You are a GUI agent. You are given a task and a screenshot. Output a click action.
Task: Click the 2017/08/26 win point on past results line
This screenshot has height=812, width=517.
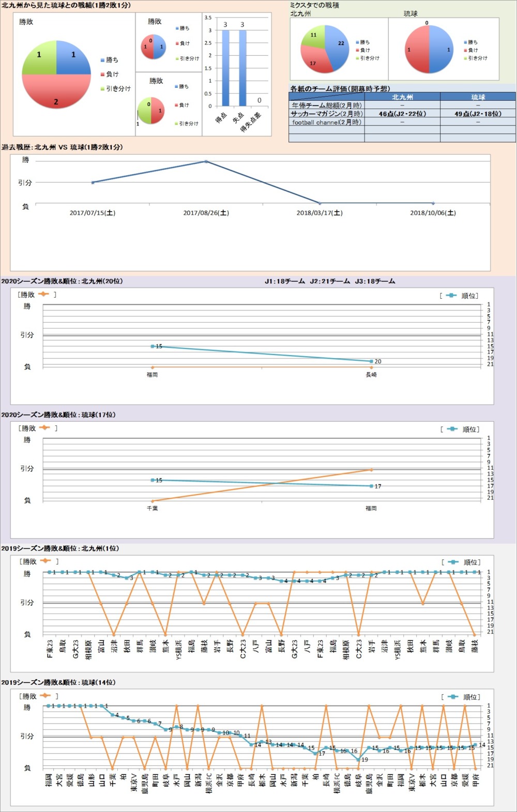206,161
